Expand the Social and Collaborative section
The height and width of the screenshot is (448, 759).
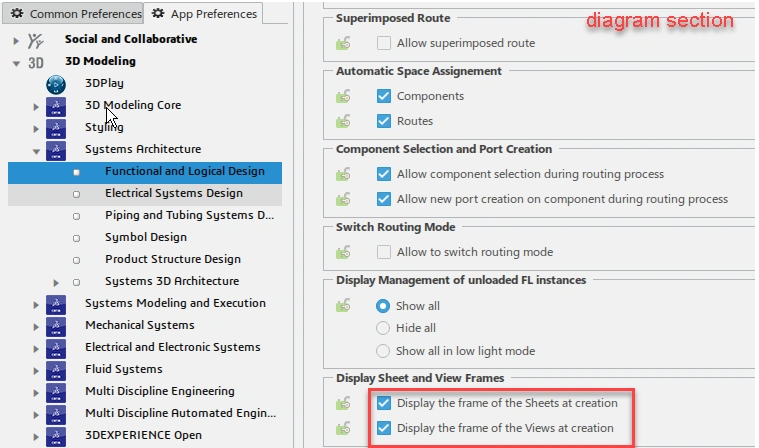click(x=16, y=40)
